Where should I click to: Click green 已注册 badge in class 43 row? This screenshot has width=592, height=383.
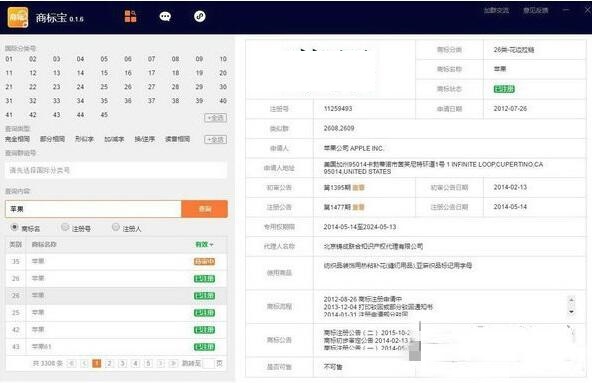pos(204,347)
